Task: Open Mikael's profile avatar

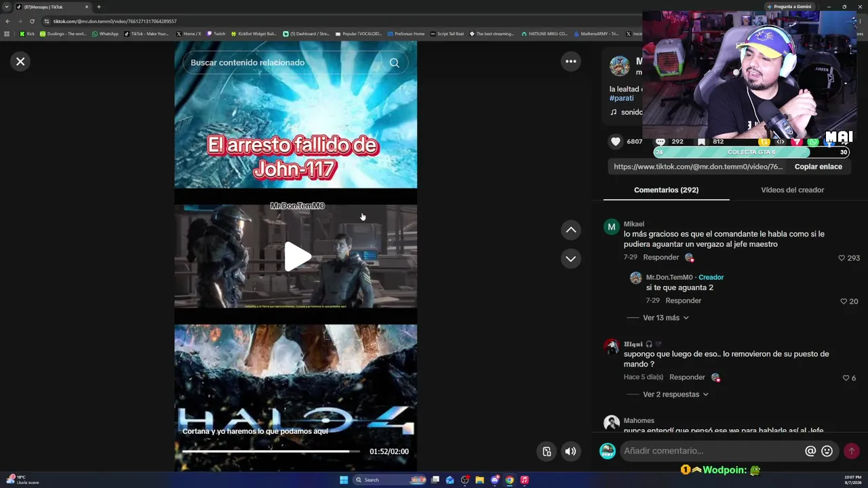Action: pos(612,227)
